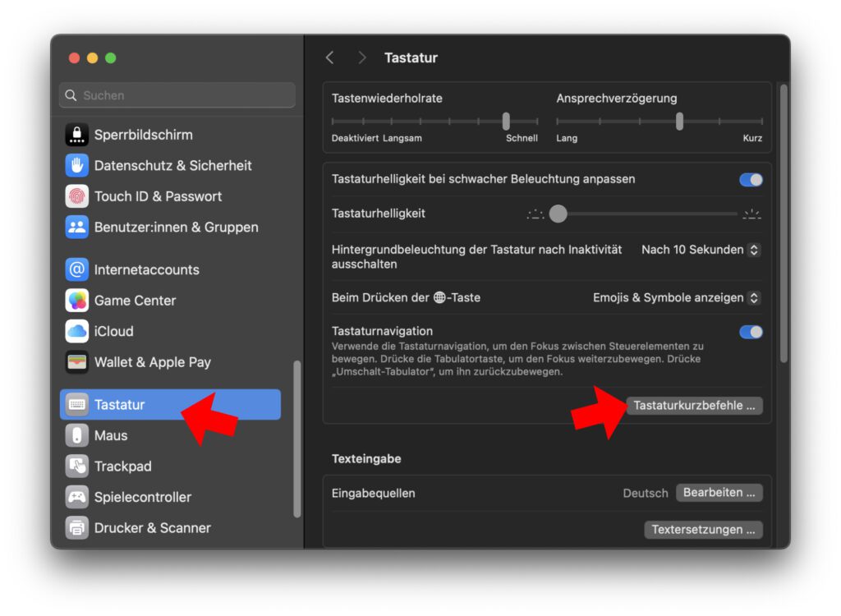Open Touch ID & Passwort via fingerprint icon
The width and height of the screenshot is (841, 616).
(x=77, y=196)
